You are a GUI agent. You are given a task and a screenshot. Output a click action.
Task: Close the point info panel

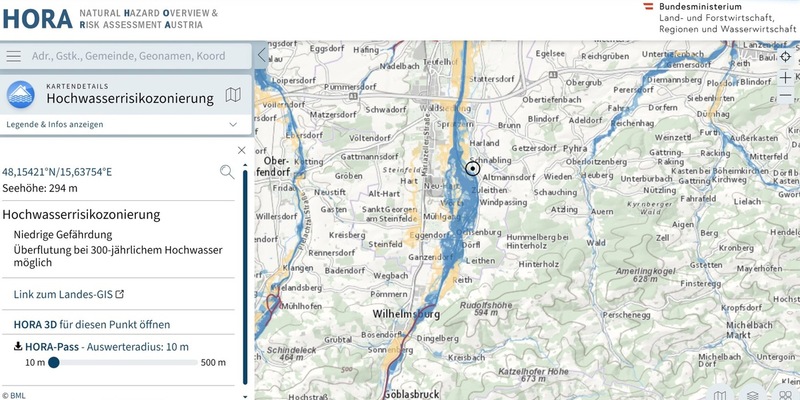tap(241, 151)
